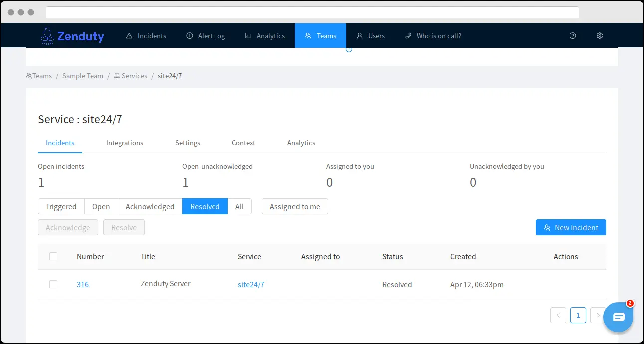
Task: Tick the select-all checkbox in table header
Action: tap(53, 256)
